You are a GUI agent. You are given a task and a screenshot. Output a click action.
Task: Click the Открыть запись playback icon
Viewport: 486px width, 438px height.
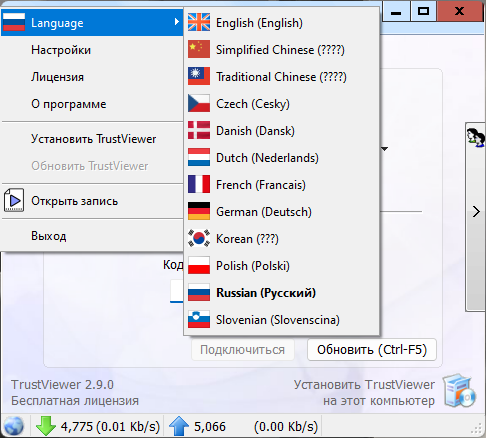(x=14, y=200)
